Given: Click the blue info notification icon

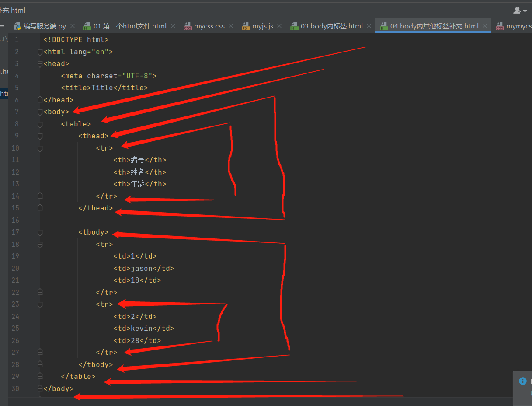Looking at the screenshot, I should (522, 381).
